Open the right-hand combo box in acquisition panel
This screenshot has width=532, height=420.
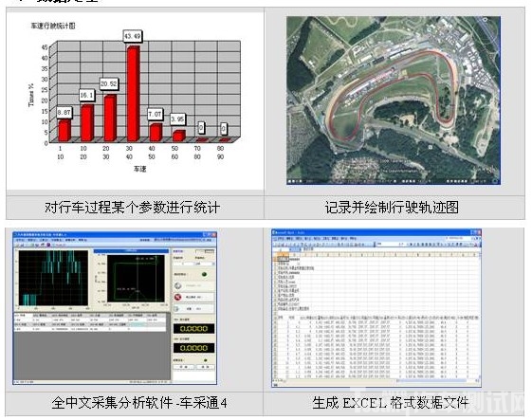pyautogui.click(x=205, y=264)
